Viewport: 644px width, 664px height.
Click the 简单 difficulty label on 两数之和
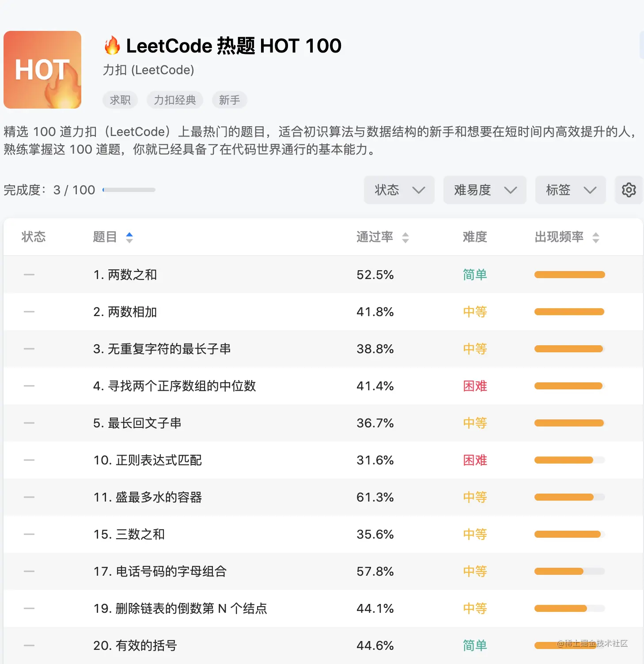(x=474, y=275)
